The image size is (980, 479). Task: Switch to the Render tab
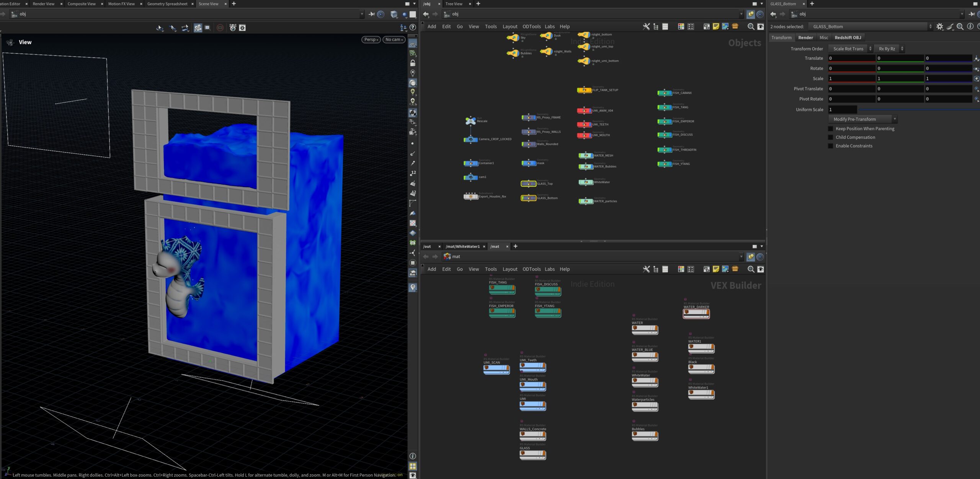pos(805,38)
